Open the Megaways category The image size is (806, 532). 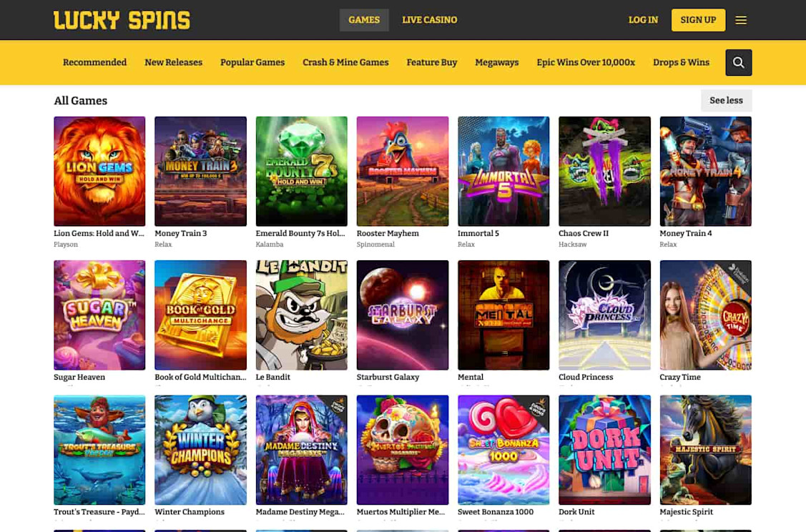496,62
